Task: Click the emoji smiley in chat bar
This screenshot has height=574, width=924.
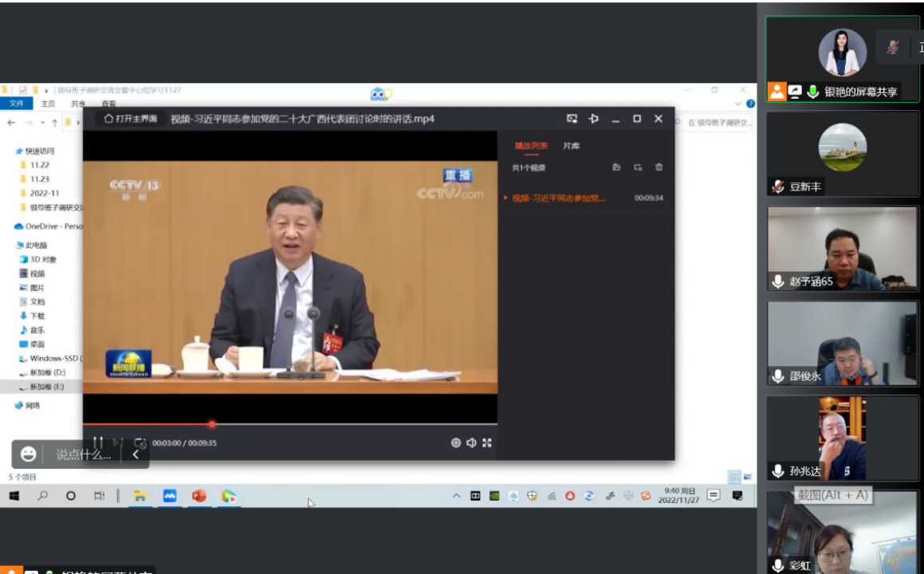Action: click(x=29, y=454)
